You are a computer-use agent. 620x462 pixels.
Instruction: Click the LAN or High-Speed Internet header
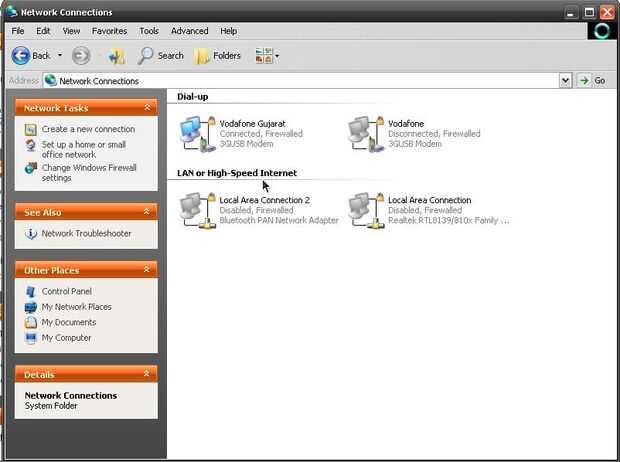point(237,173)
